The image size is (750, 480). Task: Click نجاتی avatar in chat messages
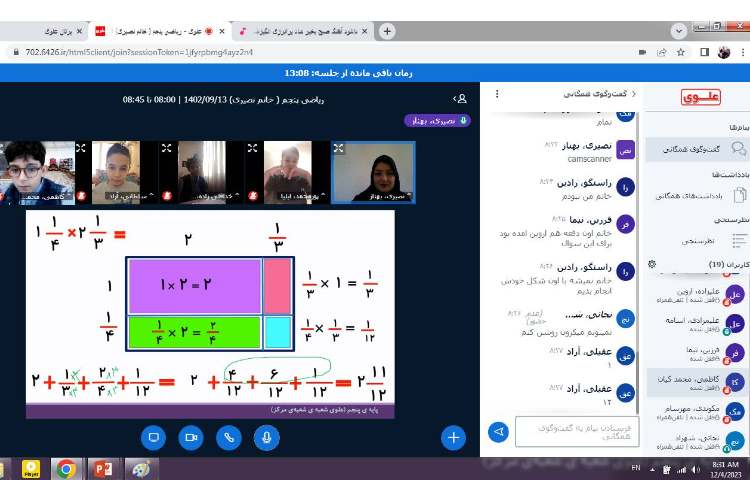coord(625,318)
